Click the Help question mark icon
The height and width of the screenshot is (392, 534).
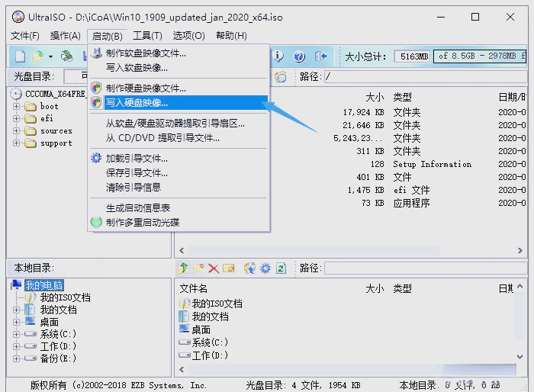point(299,56)
